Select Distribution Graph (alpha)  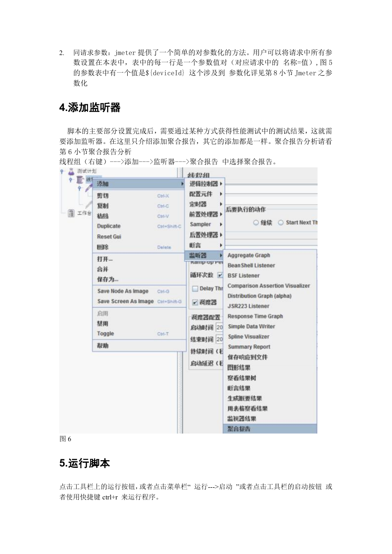pos(270,296)
